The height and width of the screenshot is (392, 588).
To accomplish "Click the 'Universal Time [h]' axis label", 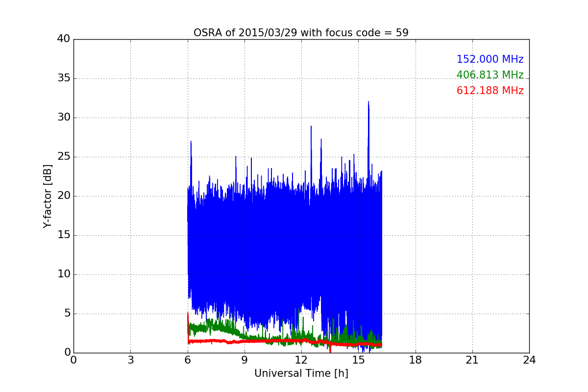I will click(301, 373).
